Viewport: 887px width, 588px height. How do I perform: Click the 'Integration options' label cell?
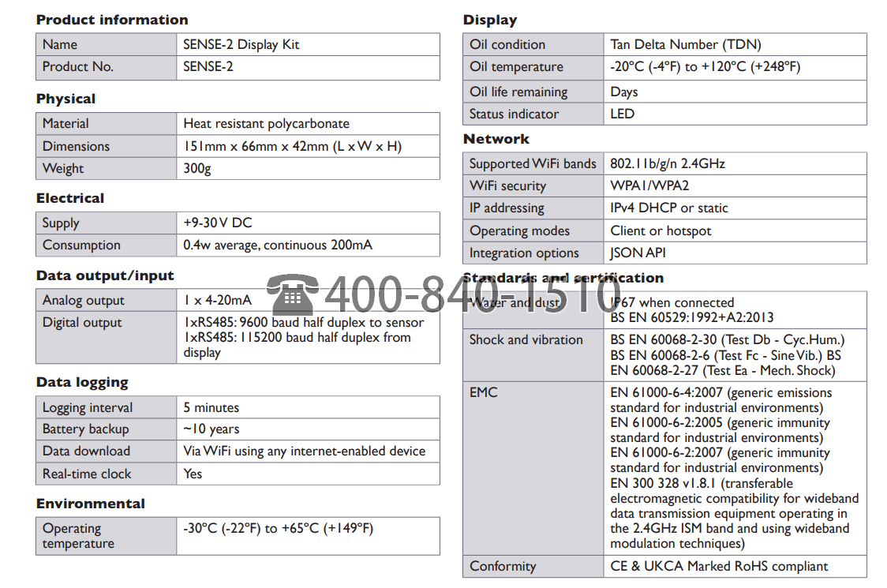pos(533,253)
